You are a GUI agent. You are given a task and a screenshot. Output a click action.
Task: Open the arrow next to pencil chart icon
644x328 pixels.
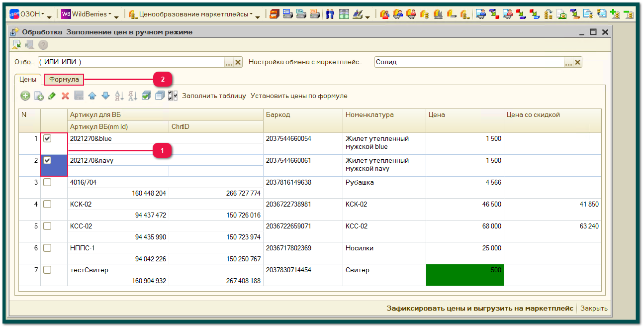click(x=367, y=17)
